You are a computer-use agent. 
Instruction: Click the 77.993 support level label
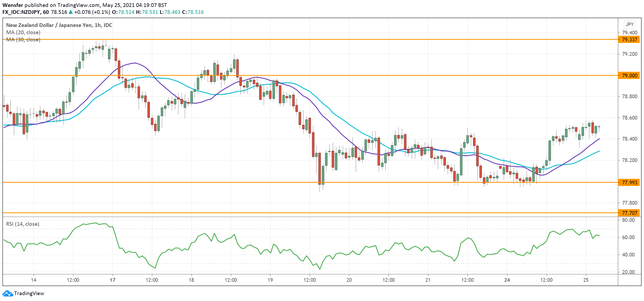tap(629, 183)
